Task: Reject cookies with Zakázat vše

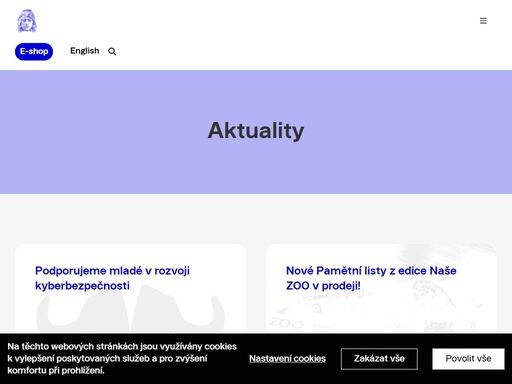Action: pyautogui.click(x=379, y=359)
